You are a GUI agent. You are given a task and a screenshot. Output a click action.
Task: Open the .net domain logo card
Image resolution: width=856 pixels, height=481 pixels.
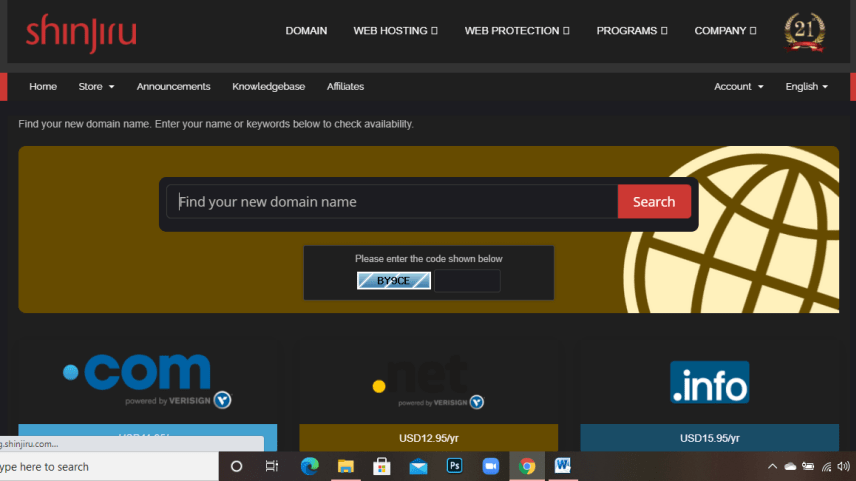click(x=428, y=382)
